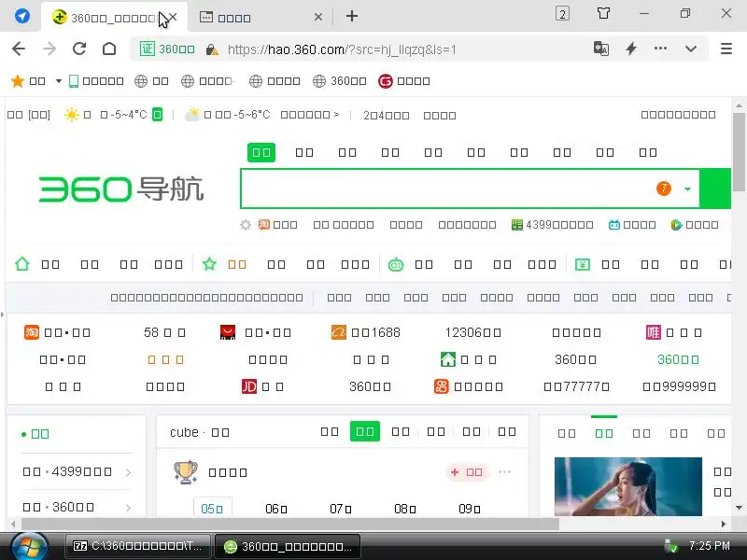Open the gear settings icon under search
The image size is (747, 560).
(x=246, y=225)
